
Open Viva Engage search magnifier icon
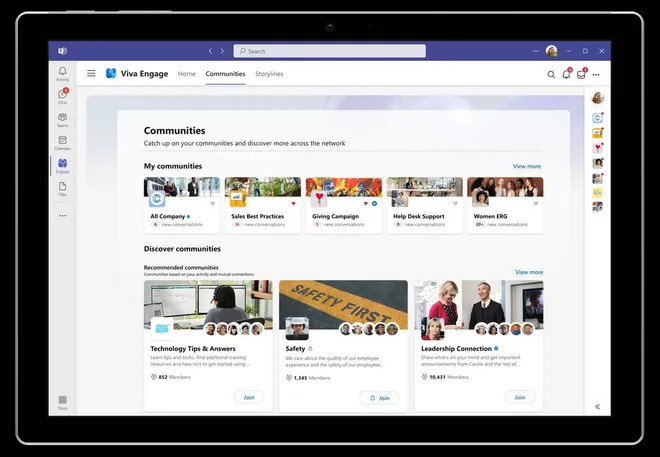(x=551, y=74)
